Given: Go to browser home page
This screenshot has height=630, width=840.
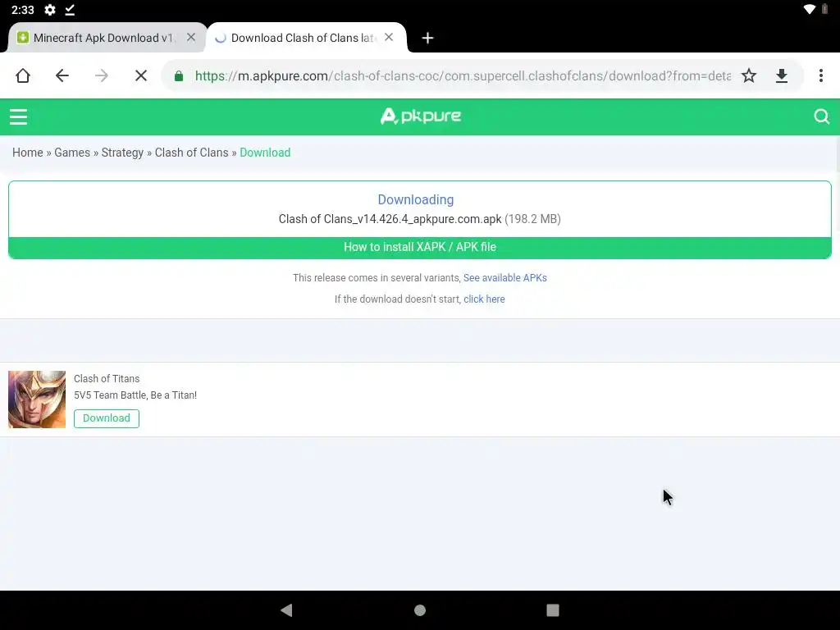Looking at the screenshot, I should point(22,75).
